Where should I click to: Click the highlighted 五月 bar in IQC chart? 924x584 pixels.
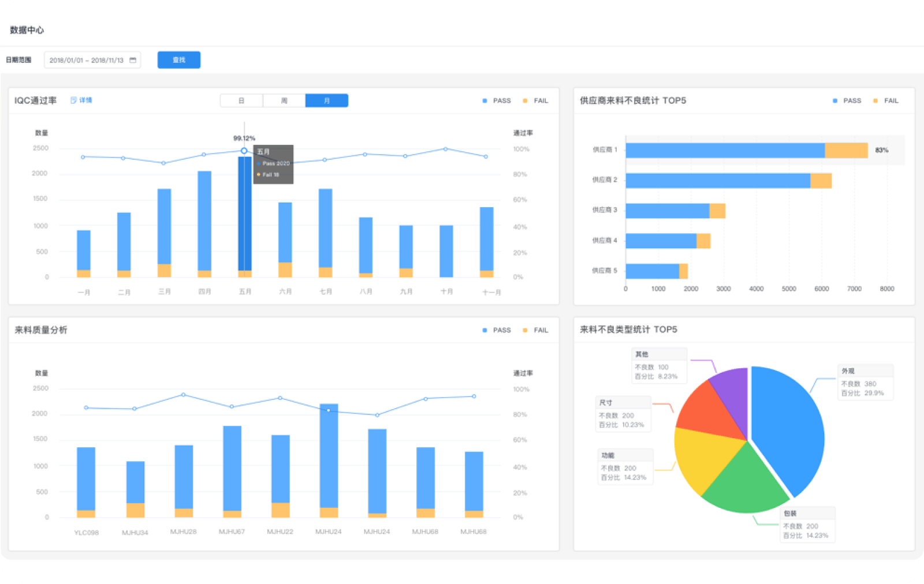point(245,214)
